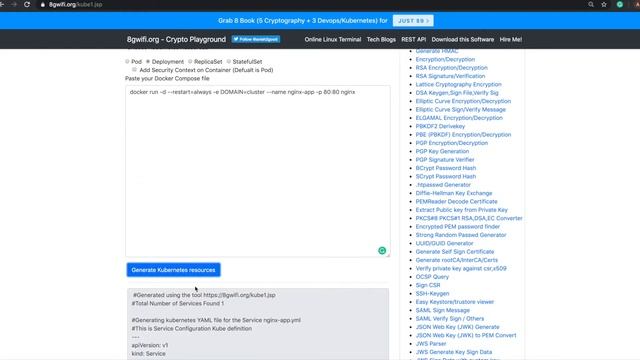Open the OCSP Query link
This screenshot has height=360, width=640.
[x=432, y=277]
